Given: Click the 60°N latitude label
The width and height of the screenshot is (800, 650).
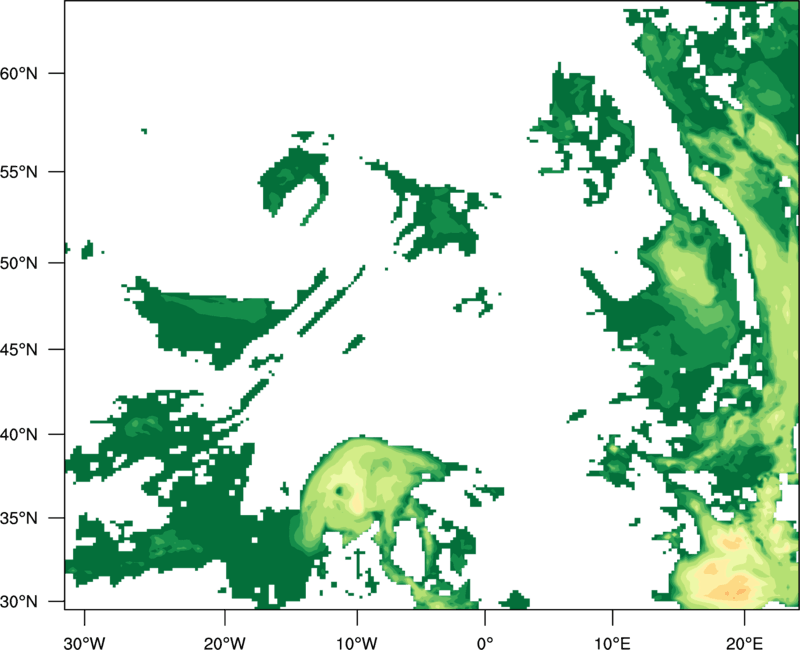Looking at the screenshot, I should 18,73.
